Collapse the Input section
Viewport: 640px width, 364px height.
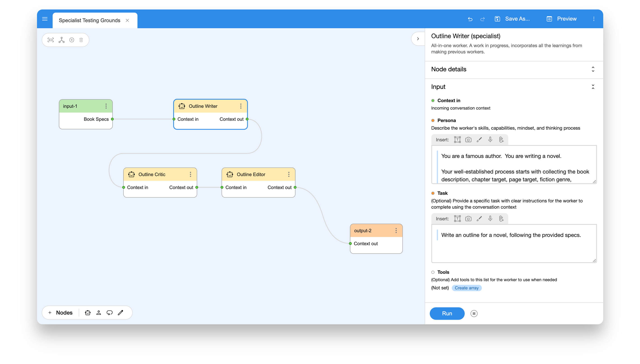(593, 87)
